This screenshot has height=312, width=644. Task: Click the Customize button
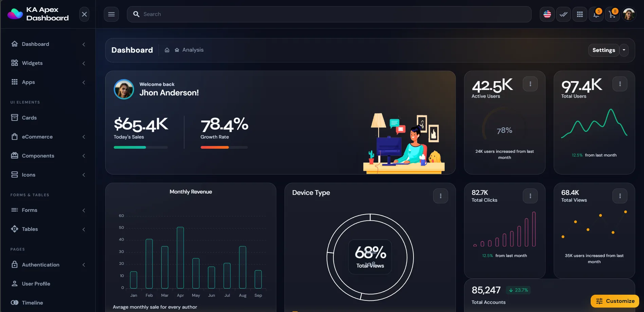(x=614, y=301)
